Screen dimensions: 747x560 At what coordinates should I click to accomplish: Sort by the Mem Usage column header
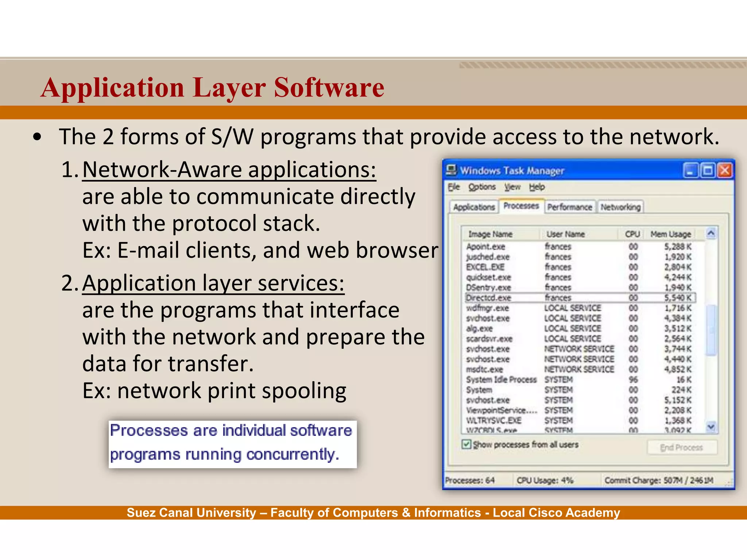(670, 234)
